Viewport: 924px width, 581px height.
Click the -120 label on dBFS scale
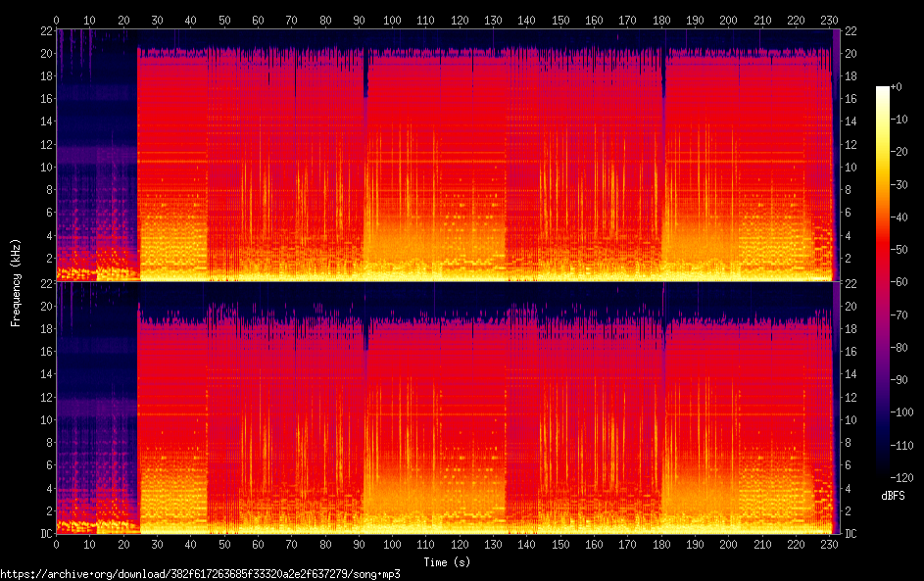901,477
